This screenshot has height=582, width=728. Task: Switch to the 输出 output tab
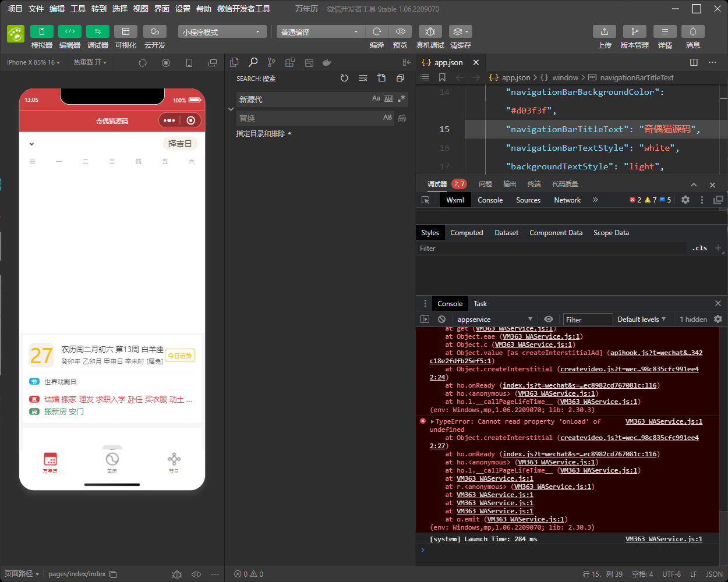point(510,184)
